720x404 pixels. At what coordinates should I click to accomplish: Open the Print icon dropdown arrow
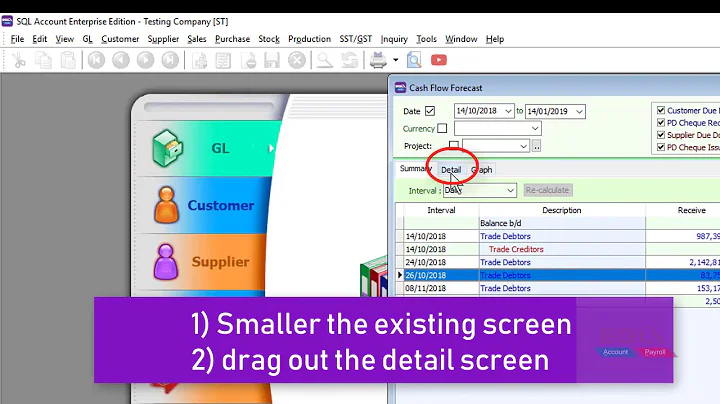point(395,60)
